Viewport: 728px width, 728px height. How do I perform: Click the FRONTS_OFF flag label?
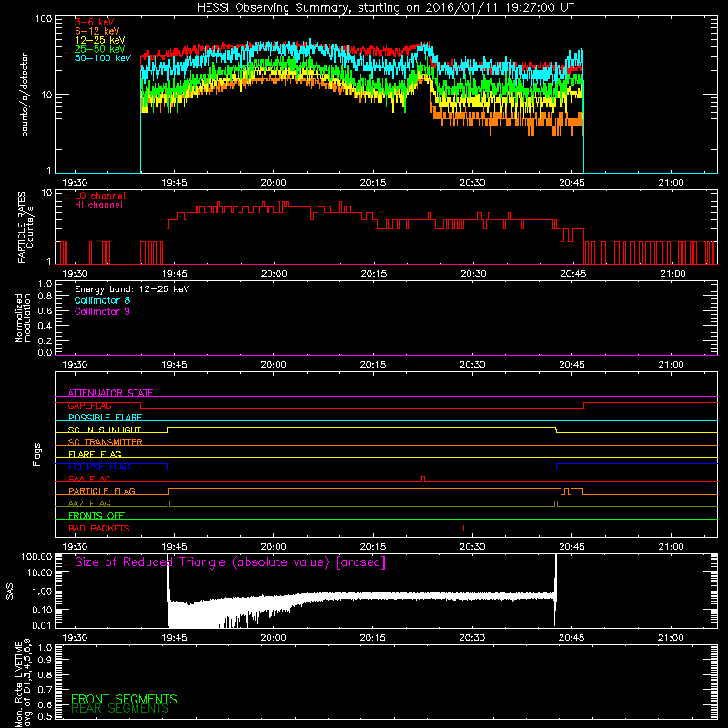[96, 516]
